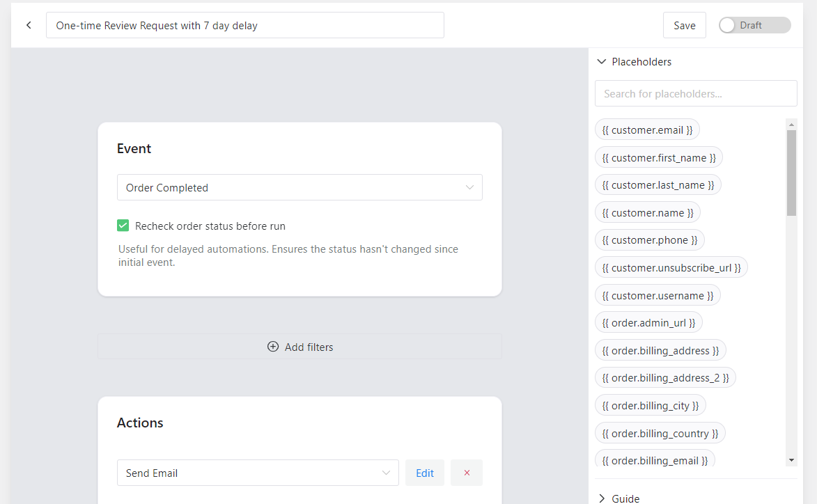The image size is (817, 504).
Task: Click the plus icon beside Add filters
Action: pos(272,347)
